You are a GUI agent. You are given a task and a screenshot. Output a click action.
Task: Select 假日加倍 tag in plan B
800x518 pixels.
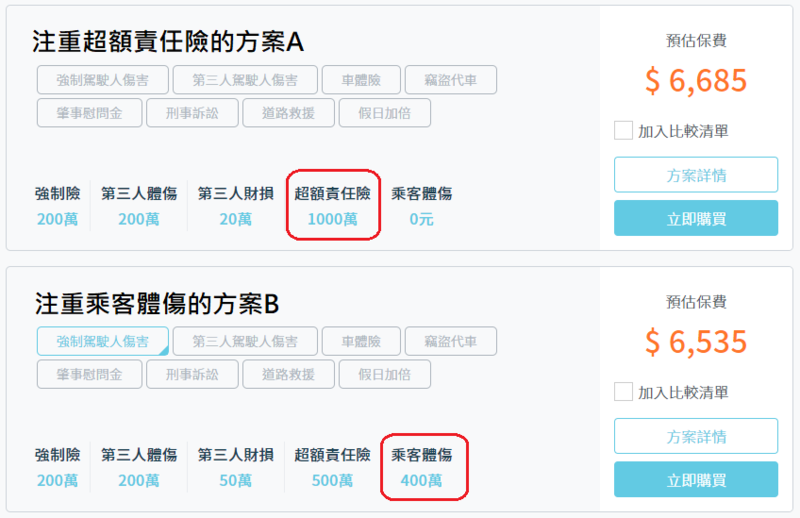(x=385, y=374)
